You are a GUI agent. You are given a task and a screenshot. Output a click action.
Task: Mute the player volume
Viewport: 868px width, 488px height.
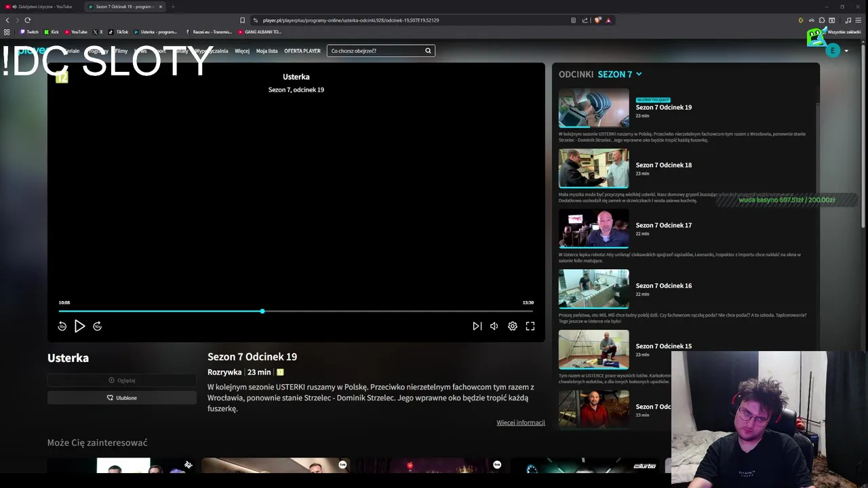pyautogui.click(x=494, y=326)
